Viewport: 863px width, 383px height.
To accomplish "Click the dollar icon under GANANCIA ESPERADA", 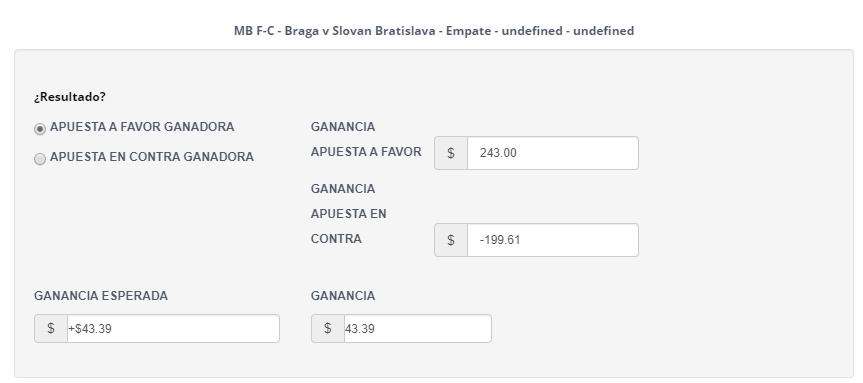I will click(x=51, y=329).
